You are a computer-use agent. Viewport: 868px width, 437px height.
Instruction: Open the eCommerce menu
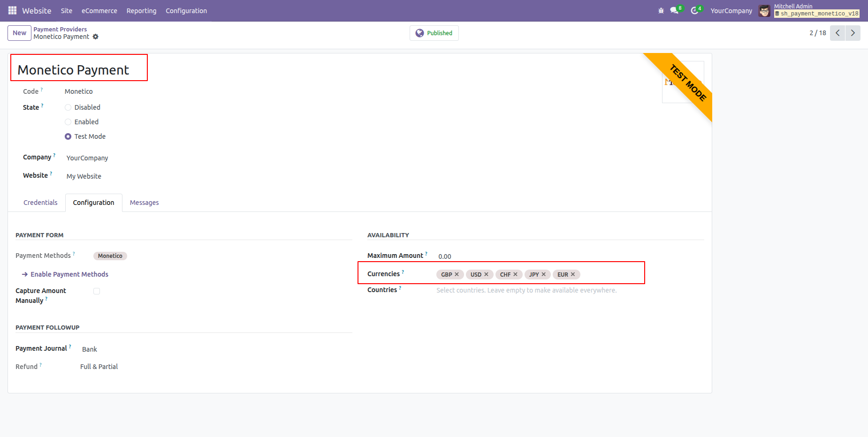click(99, 11)
